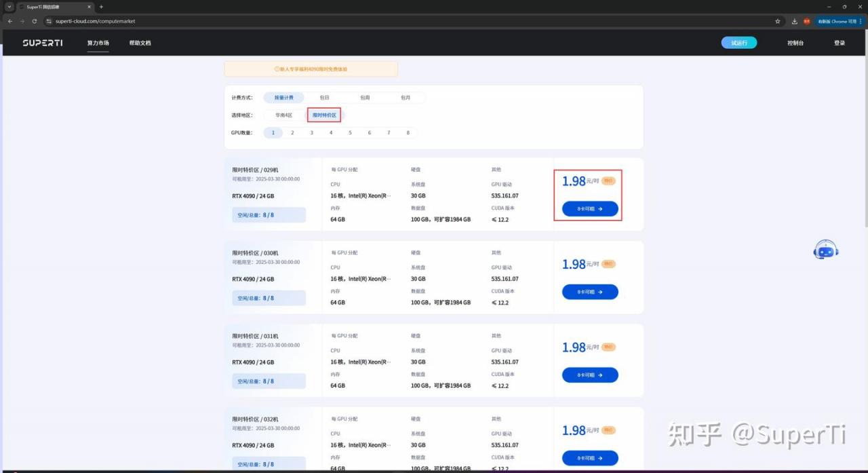Click the rent button for machine 031

[x=590, y=375]
